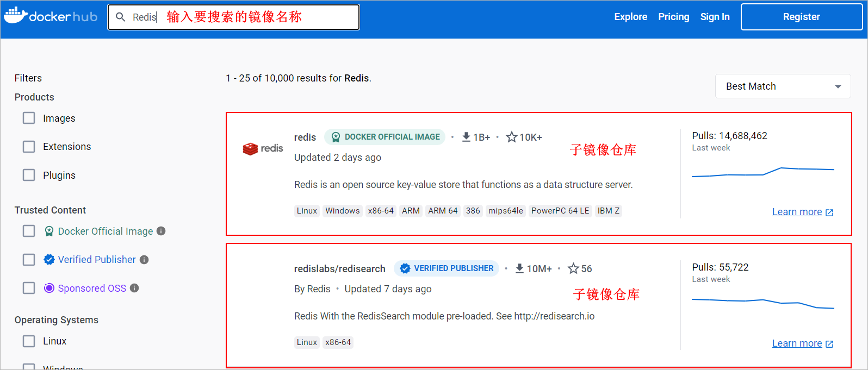Check the Plugins filter checkbox

click(29, 175)
